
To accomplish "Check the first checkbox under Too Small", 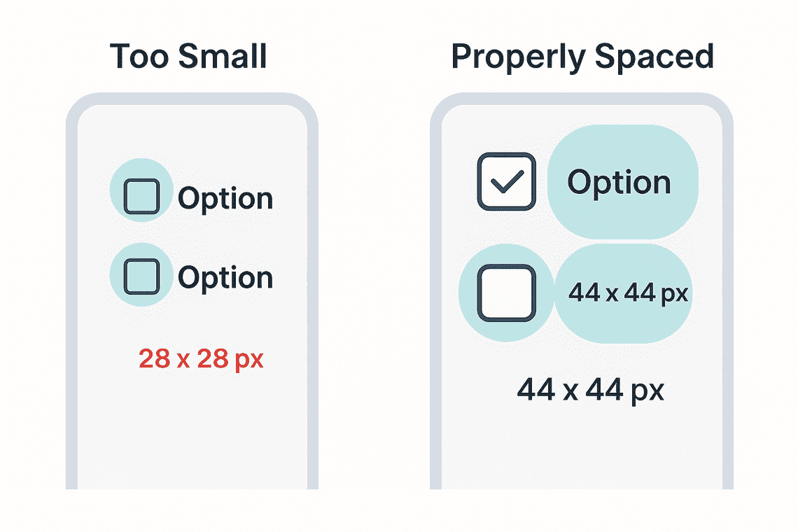I will 141,196.
